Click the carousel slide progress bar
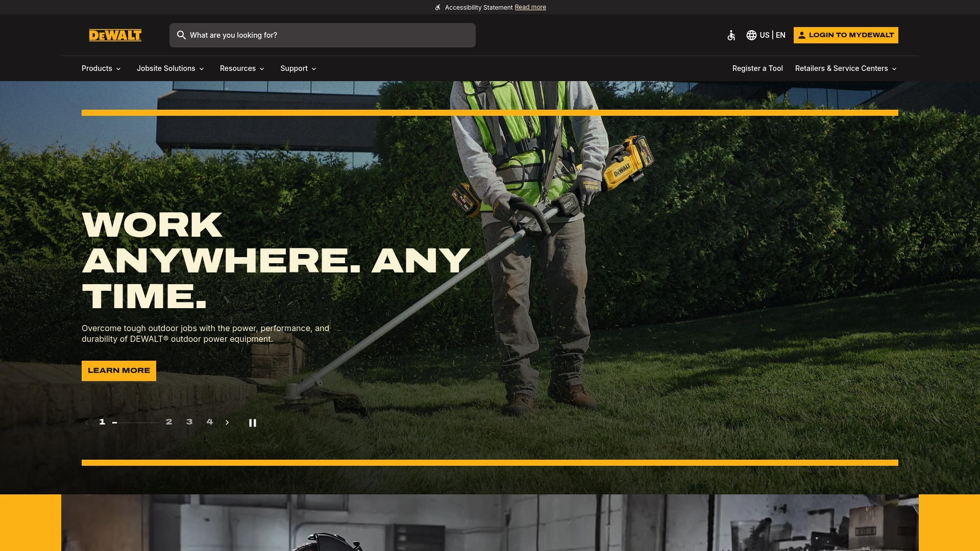 (135, 423)
